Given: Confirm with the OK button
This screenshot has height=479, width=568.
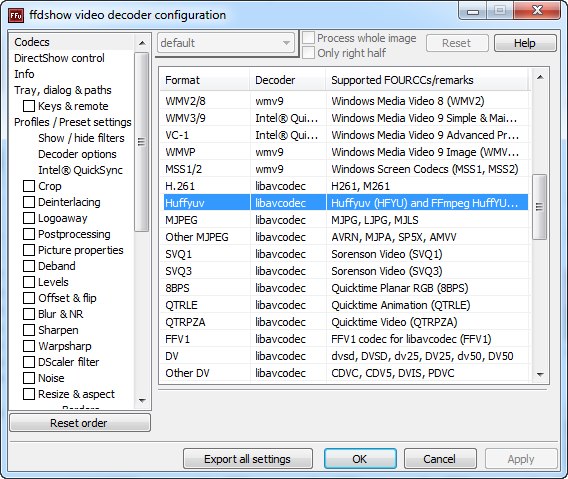Looking at the screenshot, I should click(360, 459).
